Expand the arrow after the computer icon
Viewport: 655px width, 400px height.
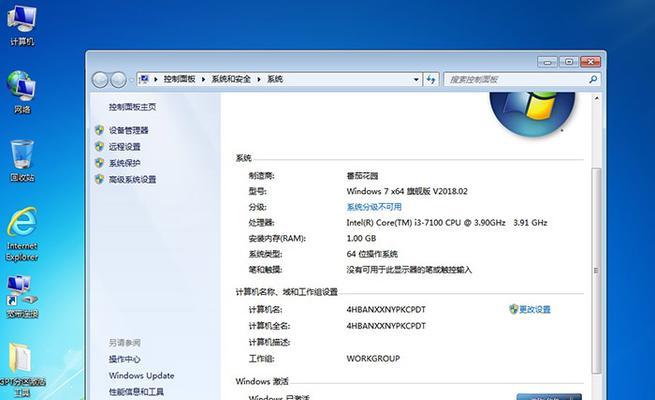tap(155, 79)
